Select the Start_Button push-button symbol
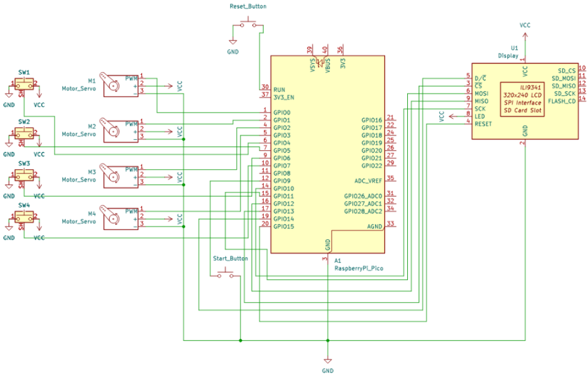588x376 pixels. tap(226, 273)
